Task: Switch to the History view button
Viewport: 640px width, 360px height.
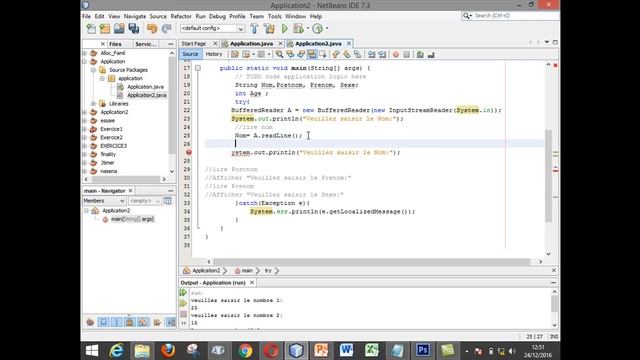Action: [214, 54]
